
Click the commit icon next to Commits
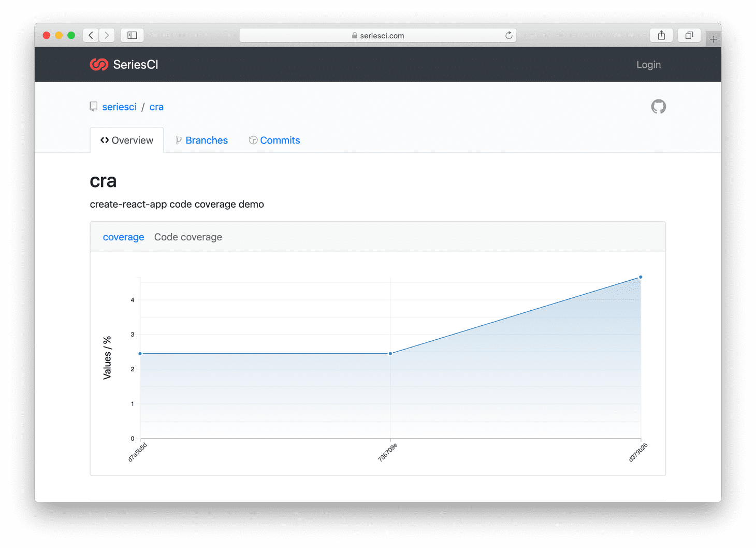click(253, 140)
